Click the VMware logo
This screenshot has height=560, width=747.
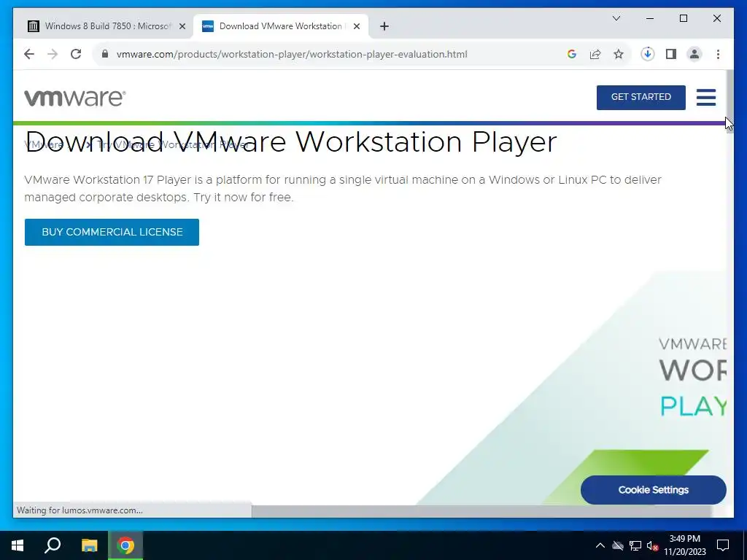pyautogui.click(x=75, y=98)
